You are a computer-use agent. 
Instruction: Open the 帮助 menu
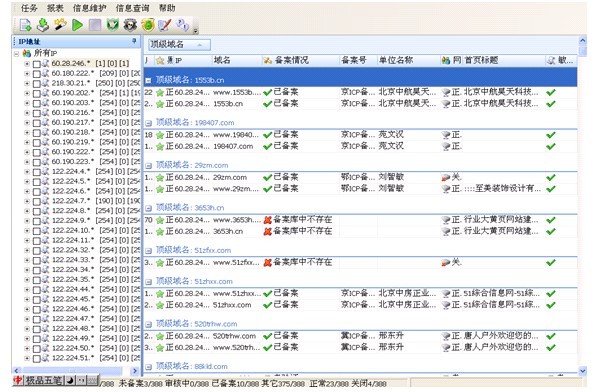tap(167, 8)
